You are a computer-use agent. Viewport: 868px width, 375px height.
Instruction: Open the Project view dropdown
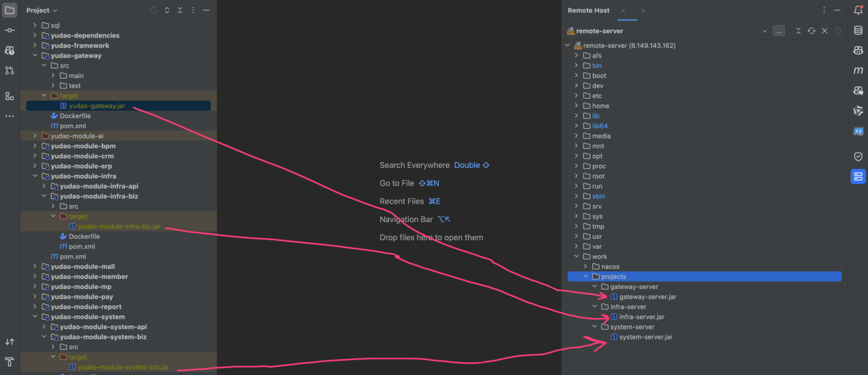point(42,10)
